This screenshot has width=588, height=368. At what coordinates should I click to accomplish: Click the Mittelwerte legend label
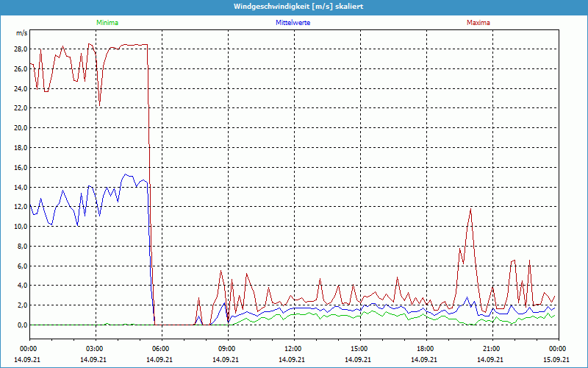[293, 23]
